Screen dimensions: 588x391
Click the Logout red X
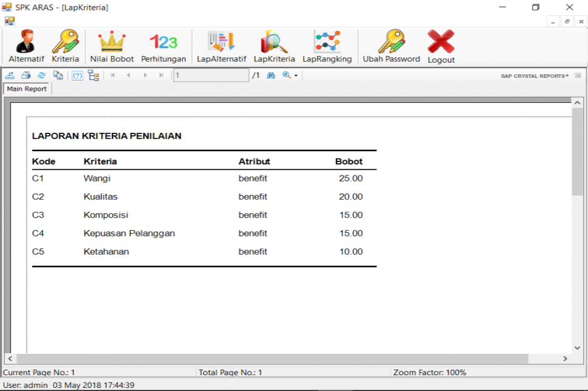pyautogui.click(x=441, y=47)
